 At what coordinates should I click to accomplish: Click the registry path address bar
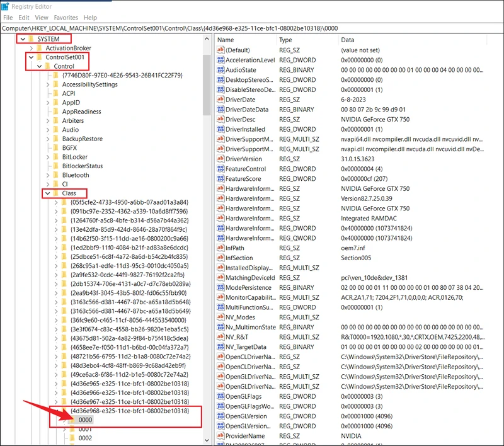click(x=252, y=28)
